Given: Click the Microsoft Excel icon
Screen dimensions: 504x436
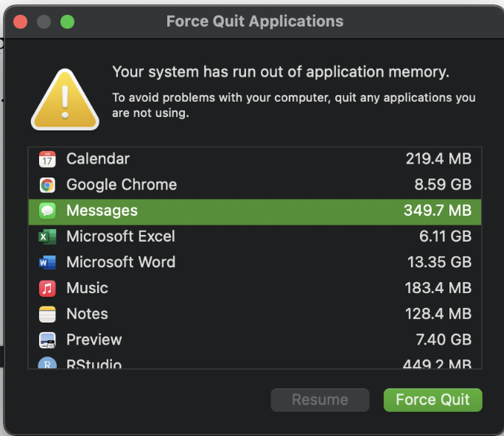Looking at the screenshot, I should click(x=47, y=236).
